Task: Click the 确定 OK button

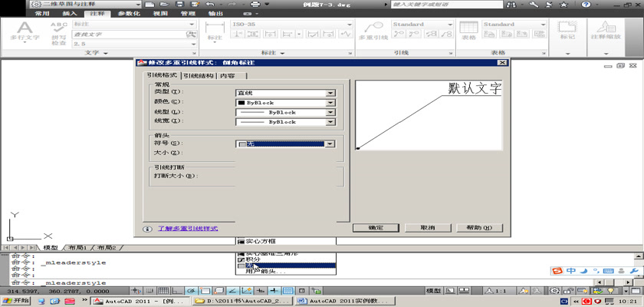Action: (376, 227)
